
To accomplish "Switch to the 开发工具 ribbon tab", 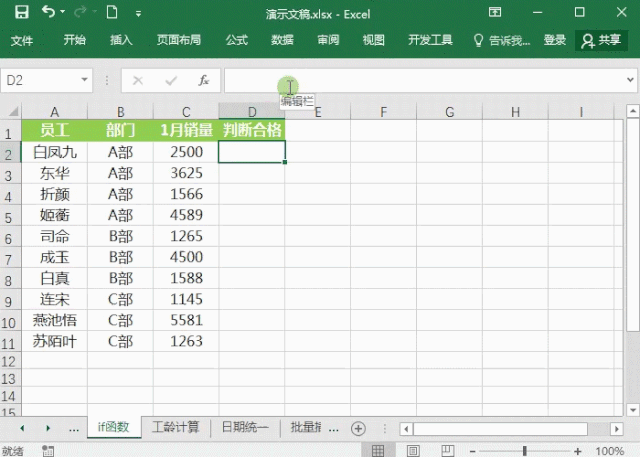I will tap(431, 40).
